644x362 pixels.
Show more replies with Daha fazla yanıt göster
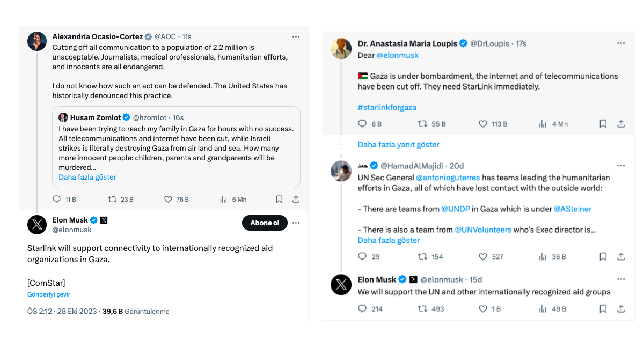pyautogui.click(x=398, y=145)
